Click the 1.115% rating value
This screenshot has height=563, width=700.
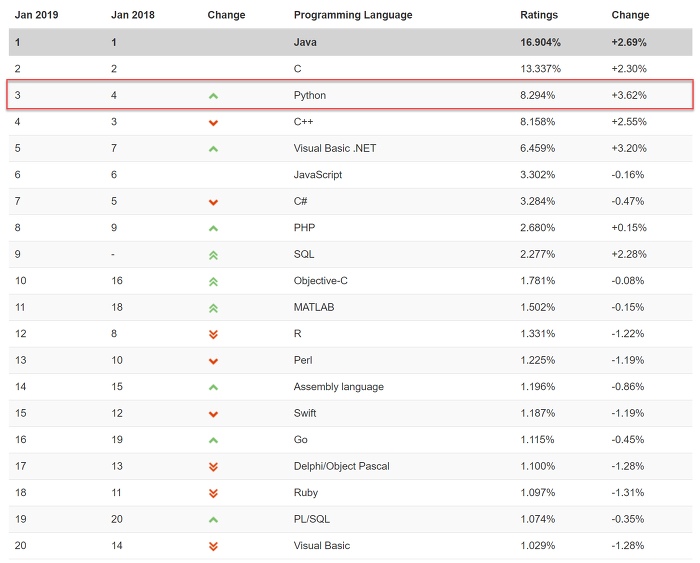pos(537,440)
